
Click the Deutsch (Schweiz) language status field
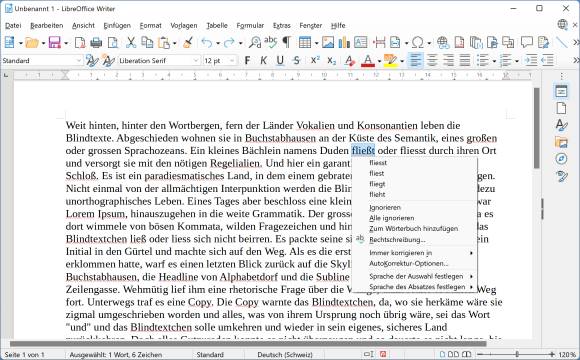(x=285, y=354)
